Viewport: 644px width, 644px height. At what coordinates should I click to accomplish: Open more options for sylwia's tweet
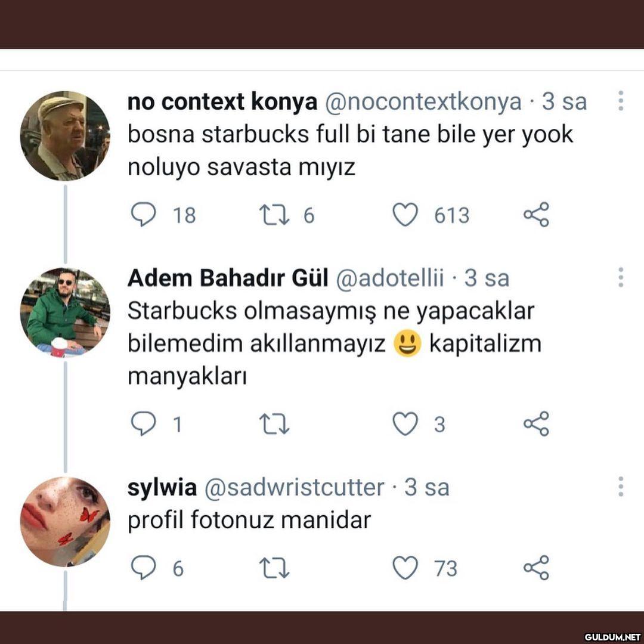[x=621, y=487]
